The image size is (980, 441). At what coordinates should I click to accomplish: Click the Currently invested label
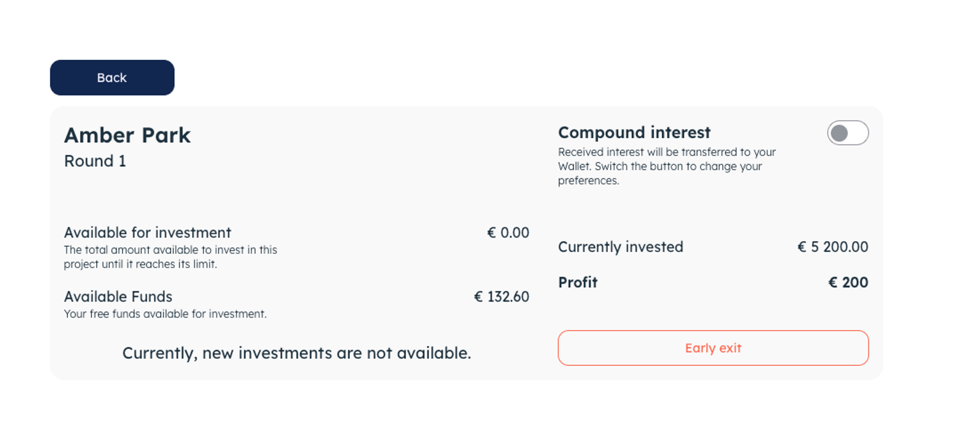(x=620, y=247)
